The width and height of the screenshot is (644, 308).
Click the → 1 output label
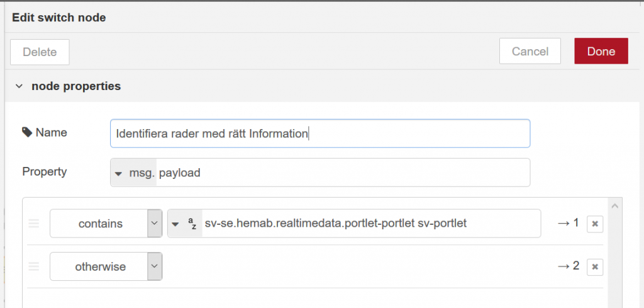(568, 223)
